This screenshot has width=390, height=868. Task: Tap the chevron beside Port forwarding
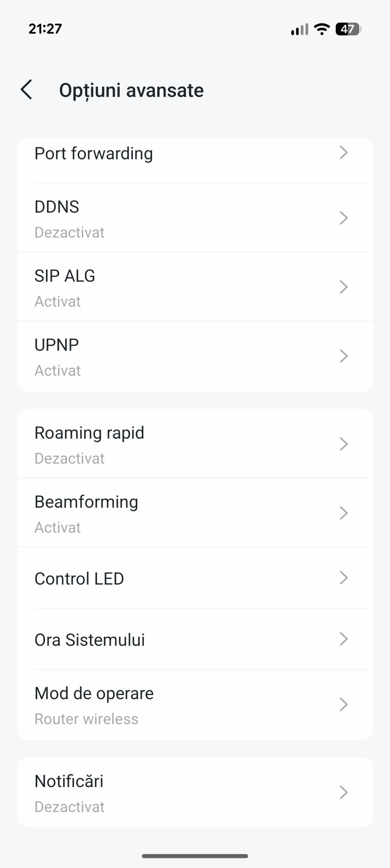[344, 153]
